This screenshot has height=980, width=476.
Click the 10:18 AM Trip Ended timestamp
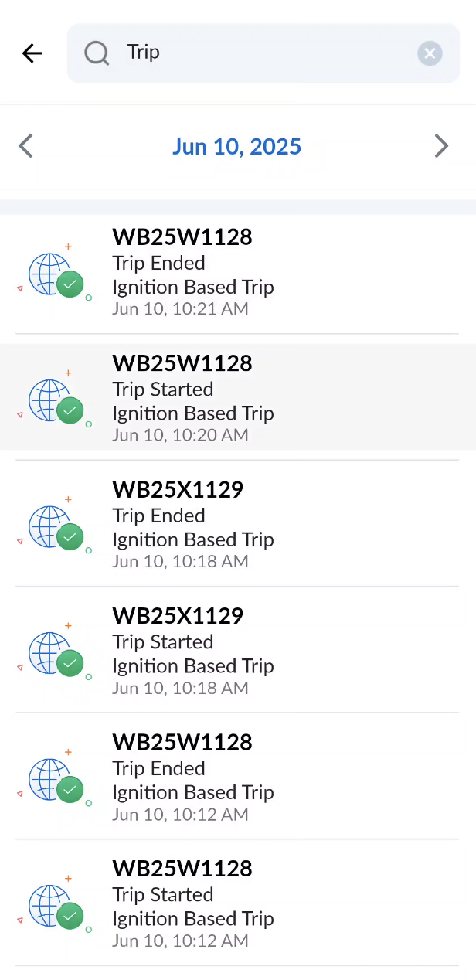[x=180, y=562]
